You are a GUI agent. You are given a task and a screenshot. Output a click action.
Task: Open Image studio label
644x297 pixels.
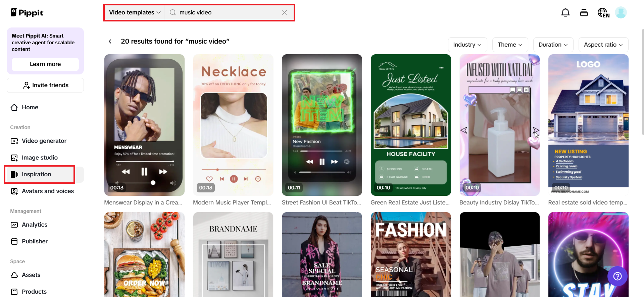click(x=40, y=158)
